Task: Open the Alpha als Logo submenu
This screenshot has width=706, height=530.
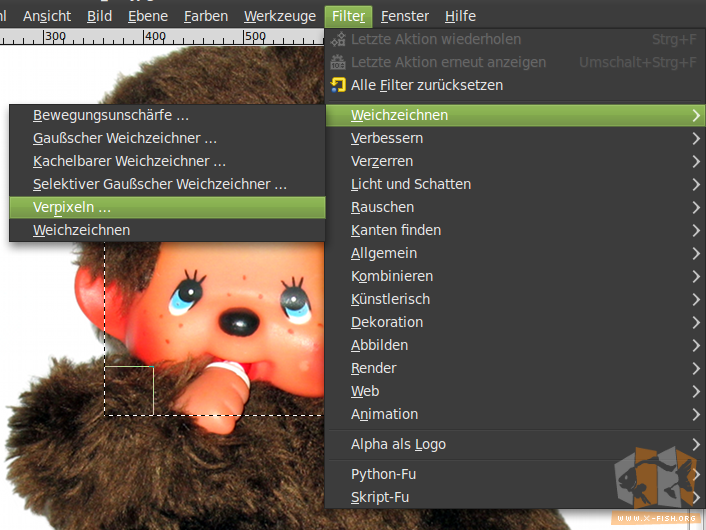Action: click(515, 444)
